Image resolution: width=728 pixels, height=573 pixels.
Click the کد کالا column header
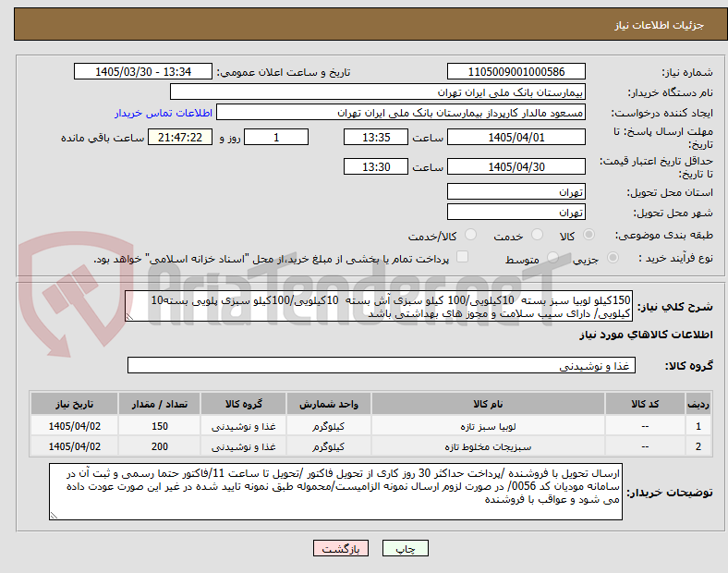645,404
